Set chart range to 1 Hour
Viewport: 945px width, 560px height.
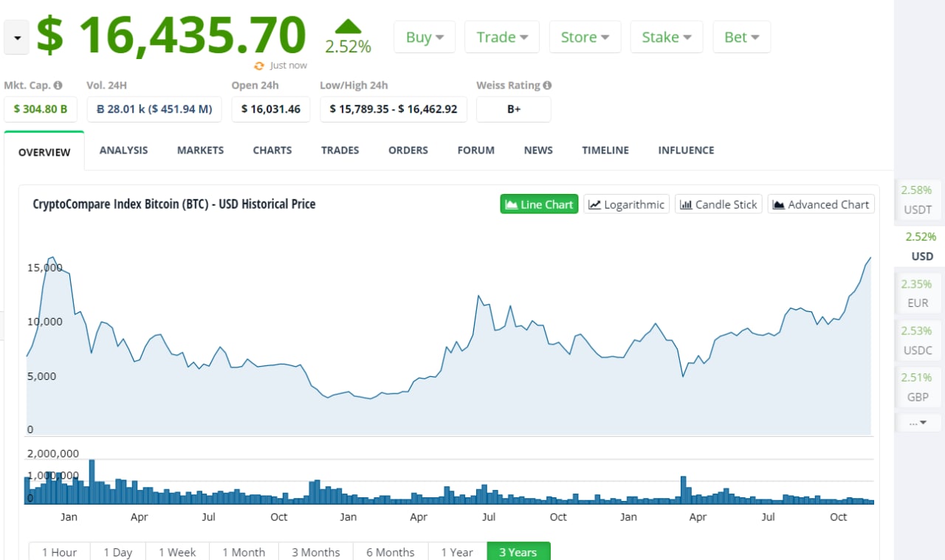click(59, 552)
